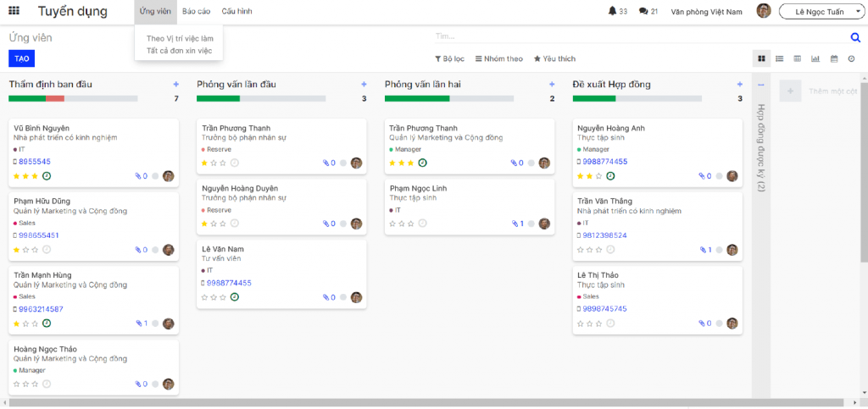Open activity clock on Nguyễn Hoàng Anh card
868x409 pixels.
(610, 176)
